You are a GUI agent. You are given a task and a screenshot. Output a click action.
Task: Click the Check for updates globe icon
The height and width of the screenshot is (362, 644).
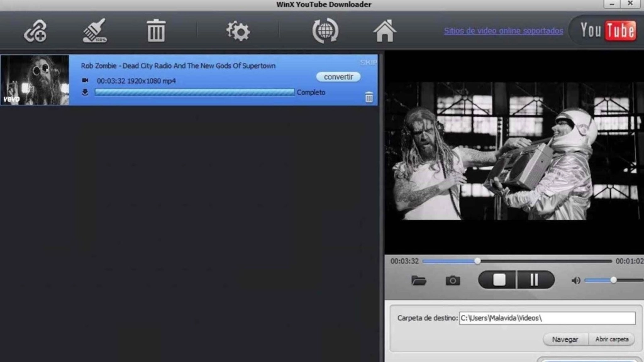[x=325, y=31]
